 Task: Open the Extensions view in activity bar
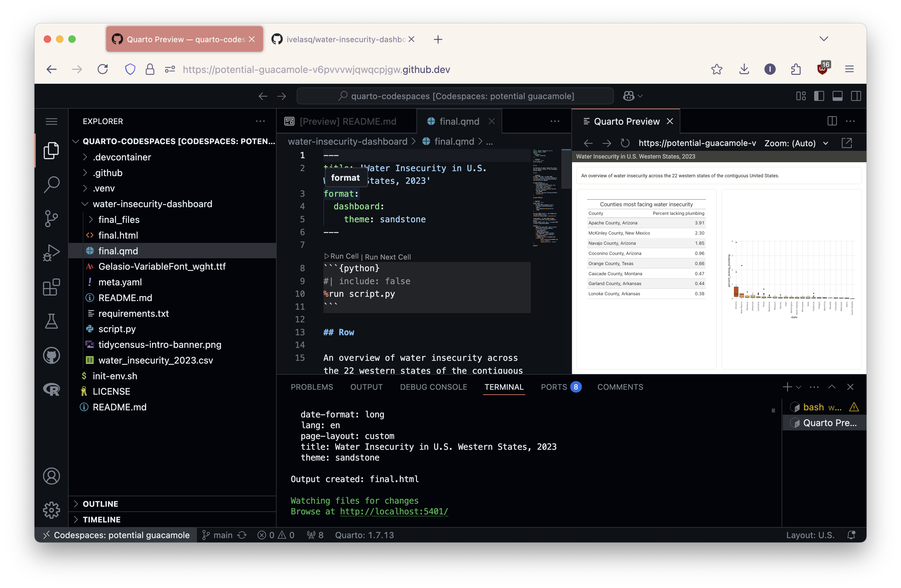51,287
